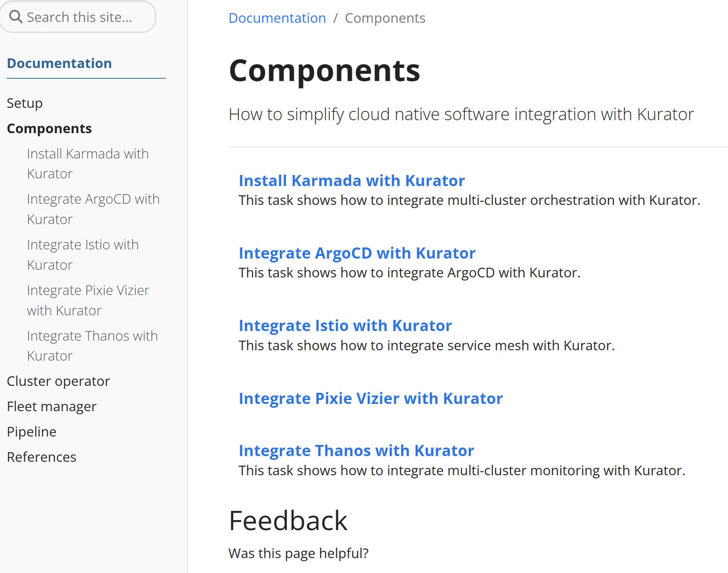Open sidebar item Integrate Istio with Kurator
This screenshot has height=573, width=728.
(83, 254)
